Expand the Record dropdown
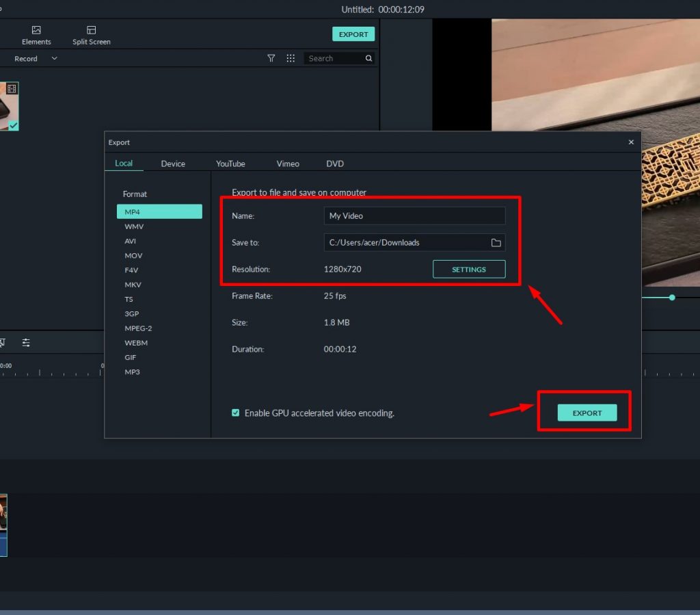 tap(54, 59)
